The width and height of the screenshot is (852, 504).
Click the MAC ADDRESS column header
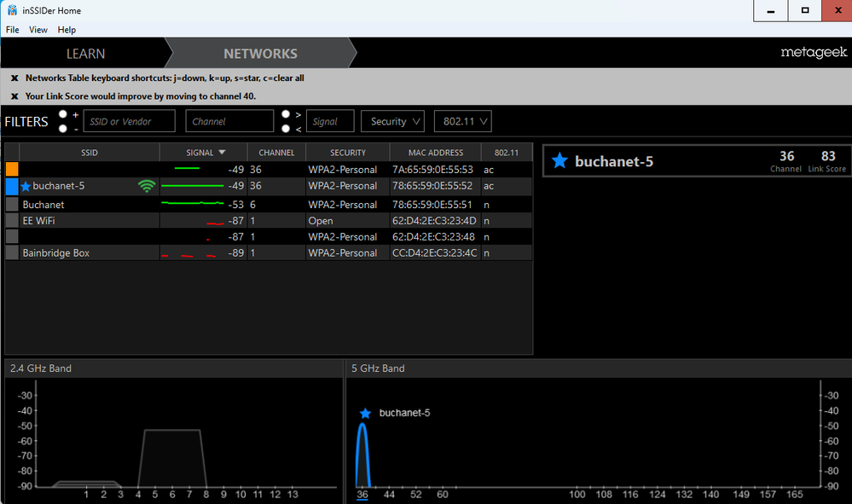(x=435, y=153)
